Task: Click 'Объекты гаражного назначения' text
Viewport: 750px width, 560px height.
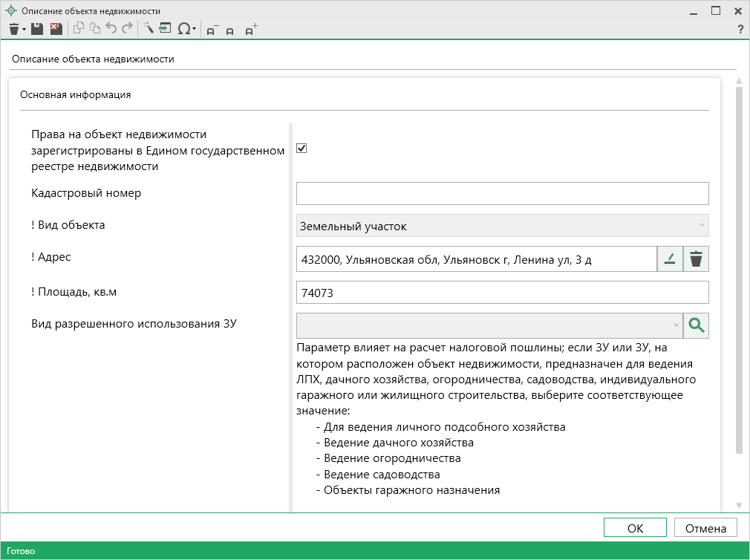Action: [412, 490]
